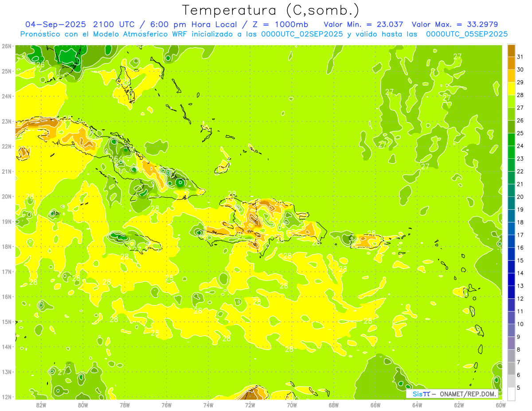The width and height of the screenshot is (532, 411).
Task: Click the color scale label 25
Action: click(520, 133)
